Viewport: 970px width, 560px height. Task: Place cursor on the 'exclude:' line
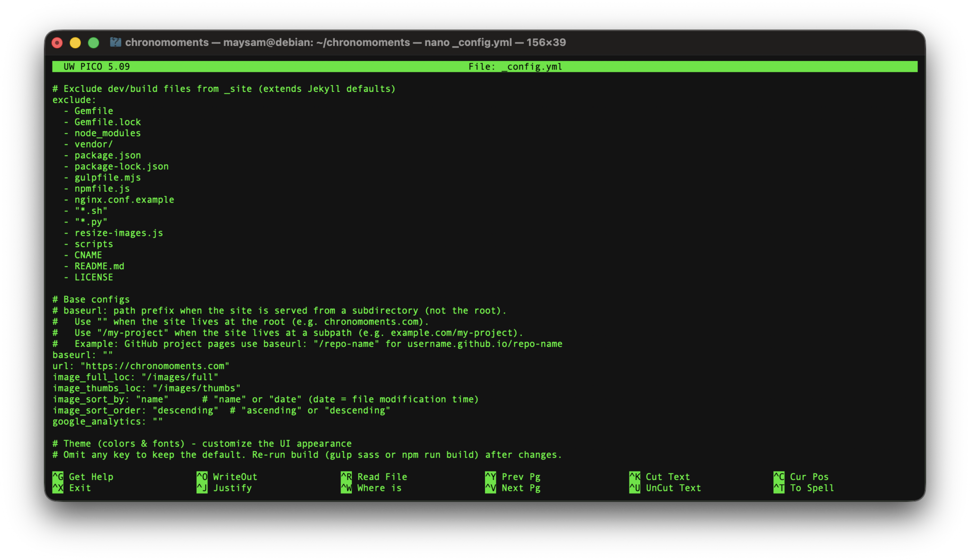tap(74, 99)
